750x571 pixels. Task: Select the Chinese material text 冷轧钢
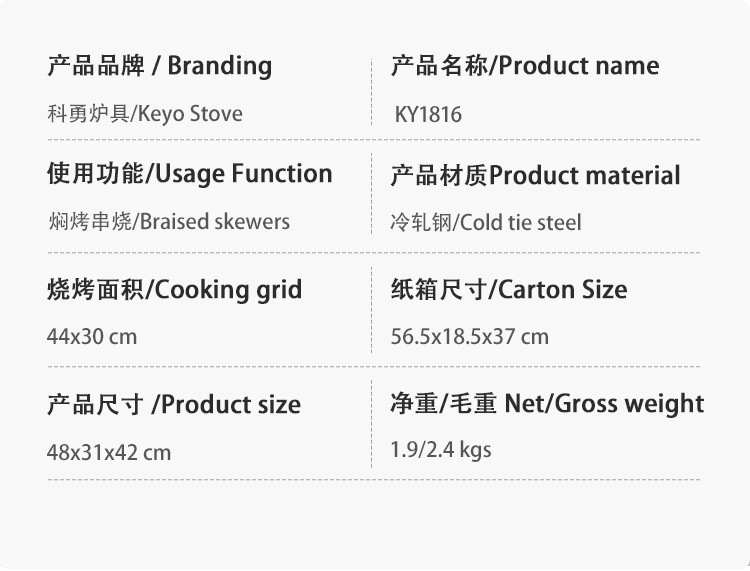tap(421, 223)
